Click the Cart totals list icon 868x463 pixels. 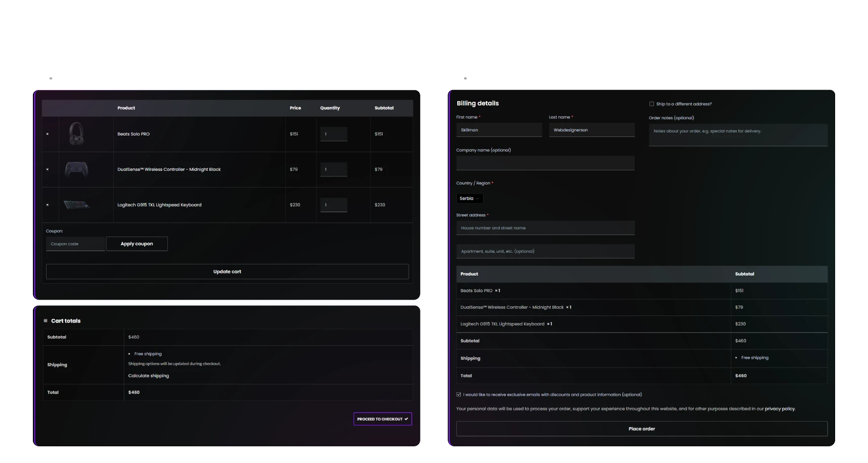click(46, 321)
